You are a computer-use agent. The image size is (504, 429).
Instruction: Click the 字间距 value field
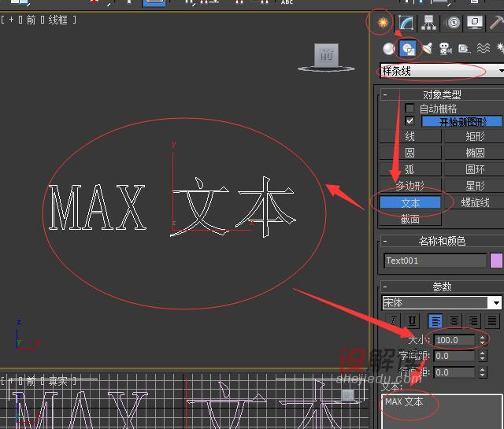(x=454, y=356)
